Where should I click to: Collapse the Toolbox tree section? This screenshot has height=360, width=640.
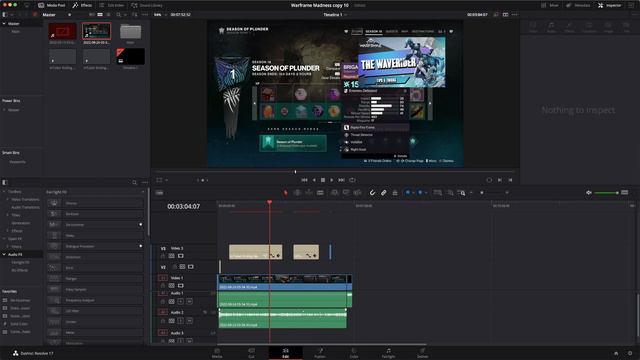pyautogui.click(x=4, y=191)
